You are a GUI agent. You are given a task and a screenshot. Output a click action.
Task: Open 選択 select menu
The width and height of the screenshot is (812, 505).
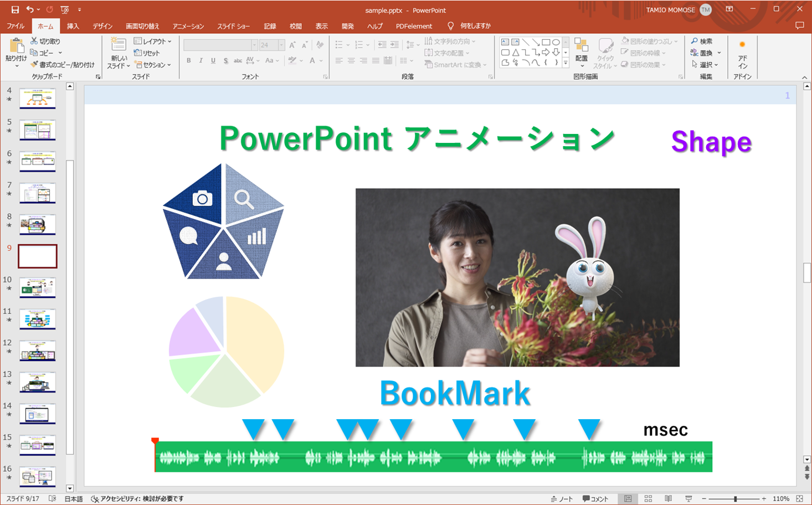point(704,65)
